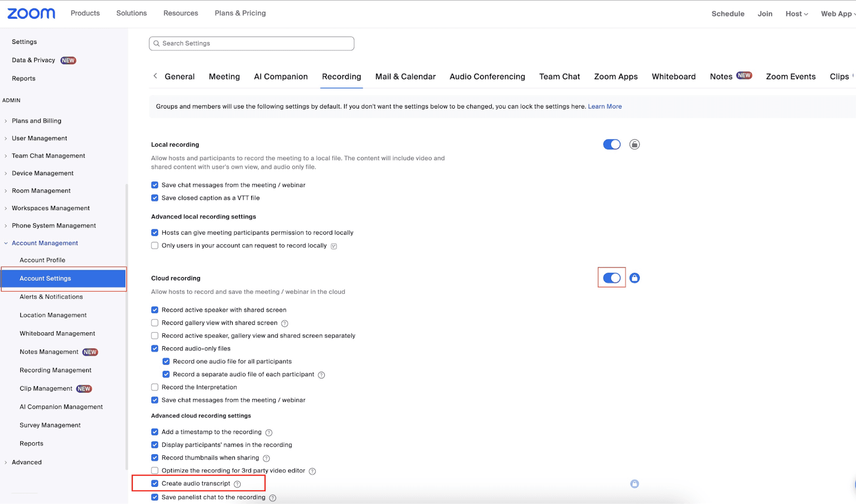Viewport: 856px width, 504px height.
Task: Check Only users in your account can request
Action: click(x=155, y=246)
